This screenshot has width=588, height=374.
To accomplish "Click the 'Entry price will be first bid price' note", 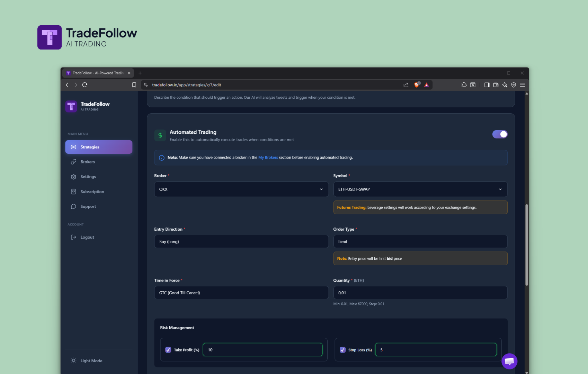I will click(420, 259).
